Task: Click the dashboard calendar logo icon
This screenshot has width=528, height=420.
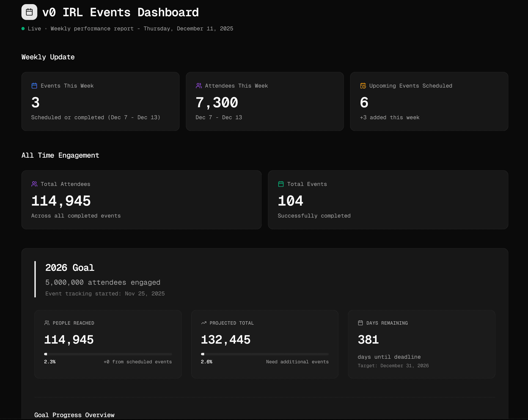Action: click(x=29, y=12)
